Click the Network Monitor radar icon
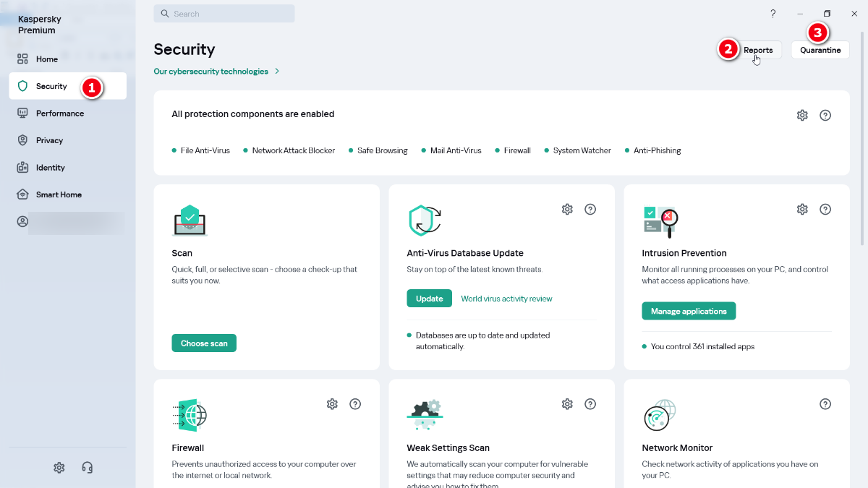868x488 pixels. click(660, 415)
